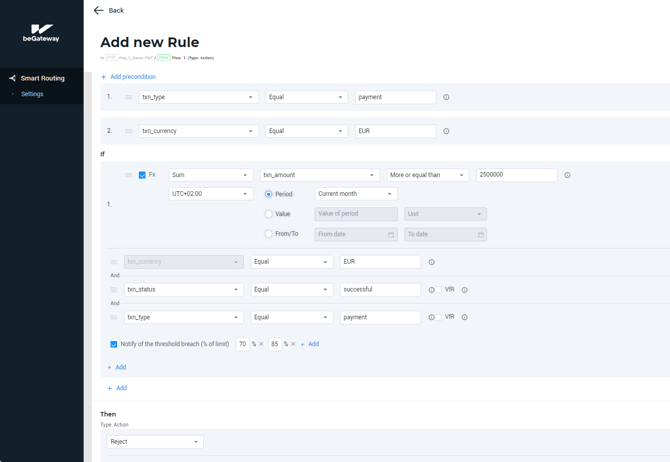Open the txn_status field dropdown
The height and width of the screenshot is (462, 670).
pyautogui.click(x=184, y=289)
